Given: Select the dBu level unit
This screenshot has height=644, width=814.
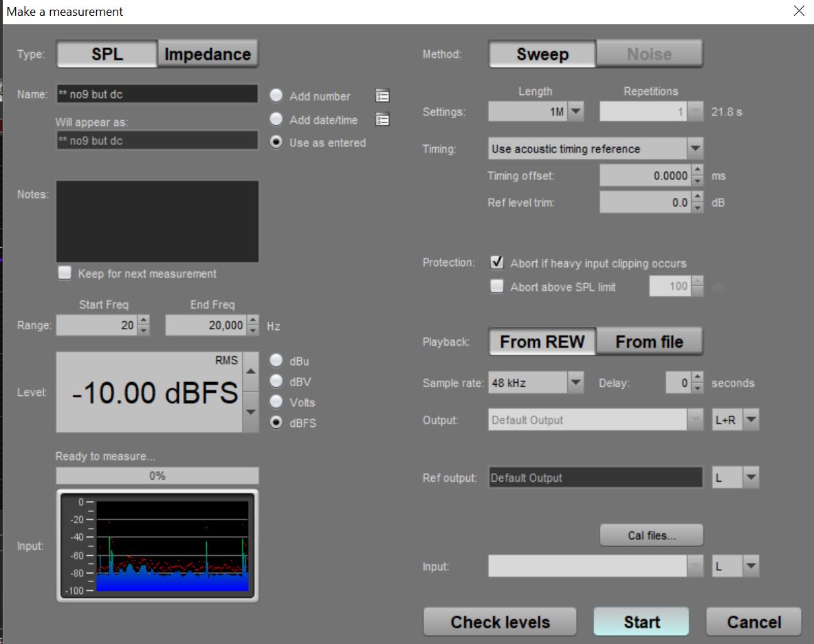Looking at the screenshot, I should point(276,361).
